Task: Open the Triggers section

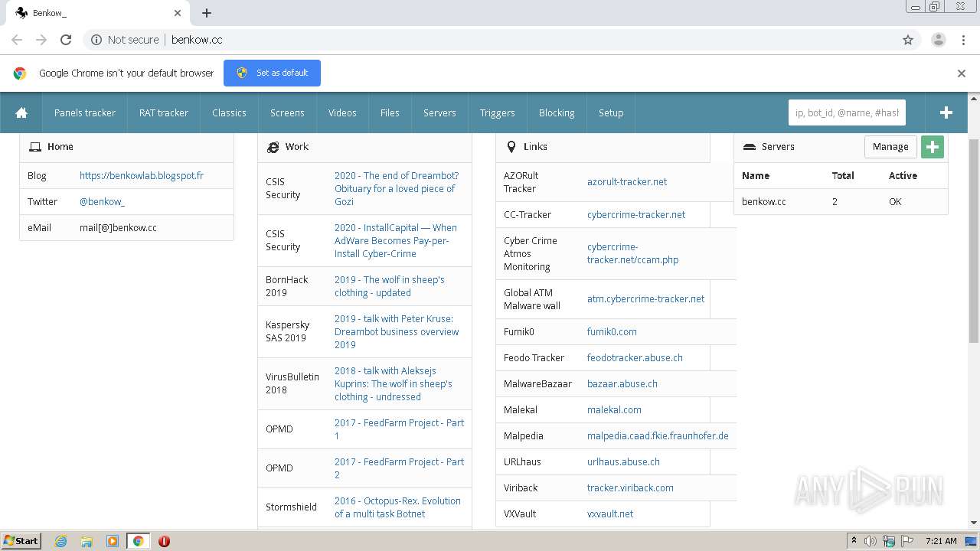Action: [497, 112]
